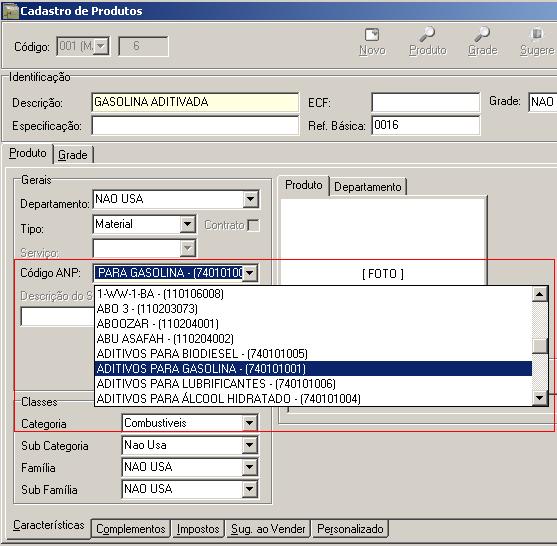This screenshot has height=546, width=557.
Task: Select the Produto tab above the photo area
Action: pos(304,185)
